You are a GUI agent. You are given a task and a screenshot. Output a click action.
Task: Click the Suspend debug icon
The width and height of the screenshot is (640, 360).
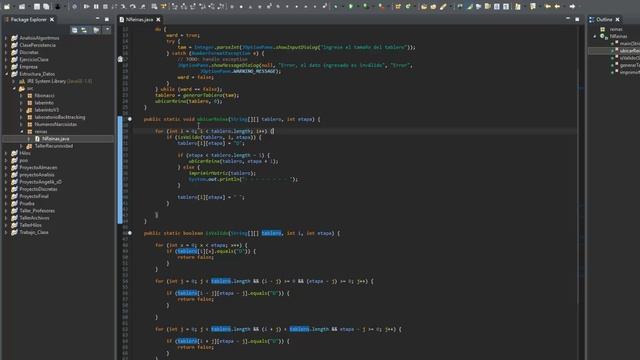click(x=96, y=7)
